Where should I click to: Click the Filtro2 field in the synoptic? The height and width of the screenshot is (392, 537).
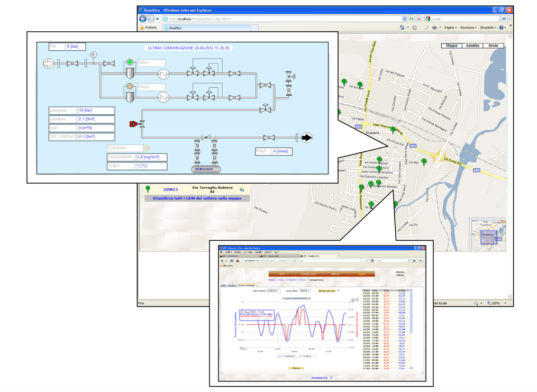pos(151,87)
